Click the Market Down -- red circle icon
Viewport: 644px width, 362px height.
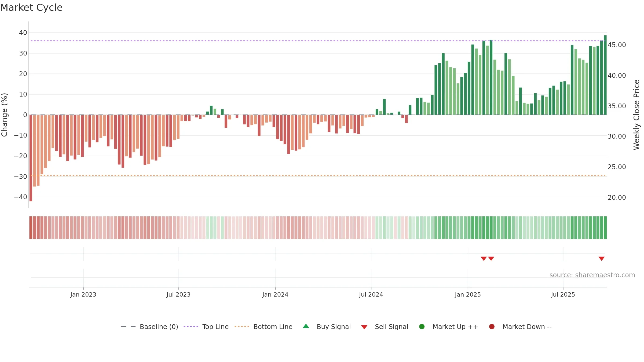[x=492, y=327]
